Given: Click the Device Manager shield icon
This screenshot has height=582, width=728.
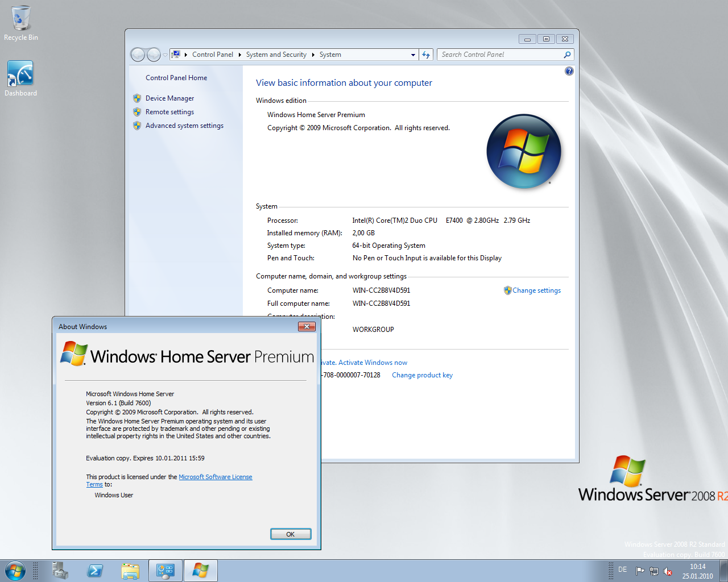Looking at the screenshot, I should pos(137,98).
